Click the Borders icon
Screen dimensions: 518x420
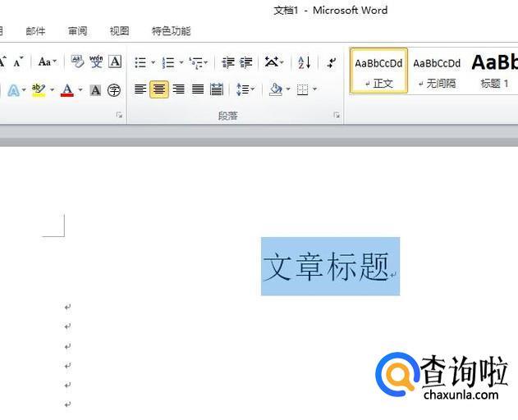coord(303,89)
